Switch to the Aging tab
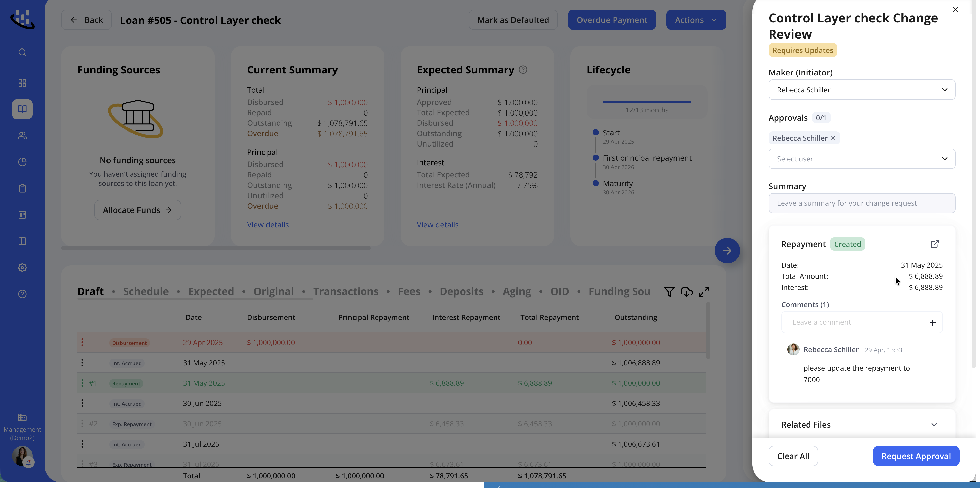This screenshot has height=488, width=980. tap(517, 291)
